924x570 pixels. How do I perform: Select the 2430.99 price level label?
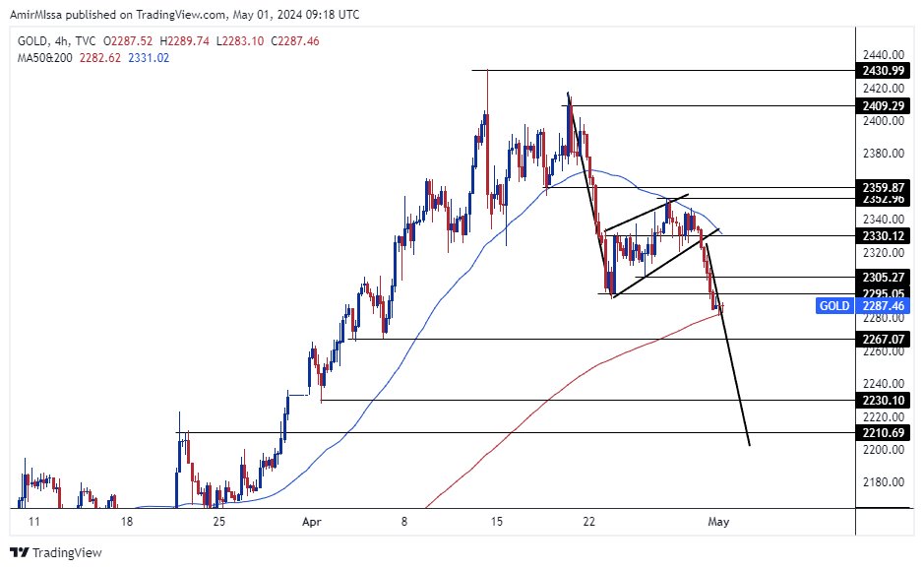pyautogui.click(x=881, y=71)
